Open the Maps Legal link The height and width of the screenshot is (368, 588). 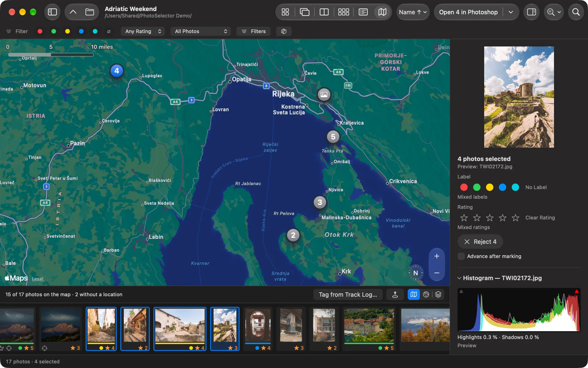(38, 279)
